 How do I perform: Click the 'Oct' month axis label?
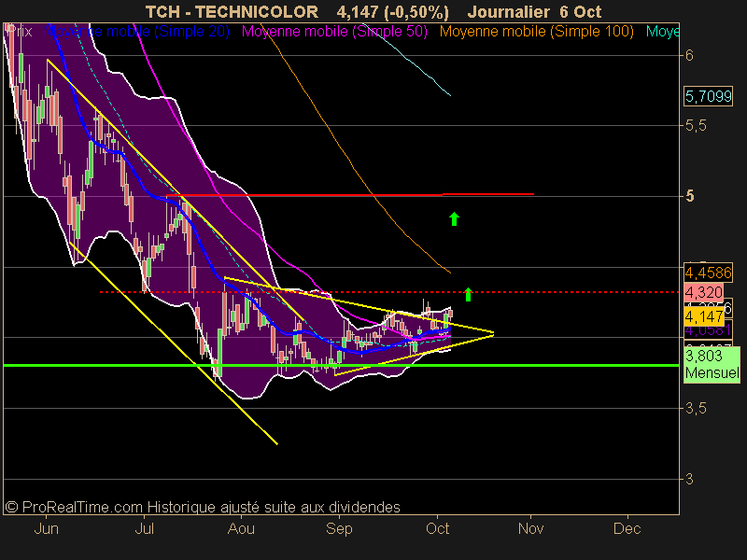437,528
